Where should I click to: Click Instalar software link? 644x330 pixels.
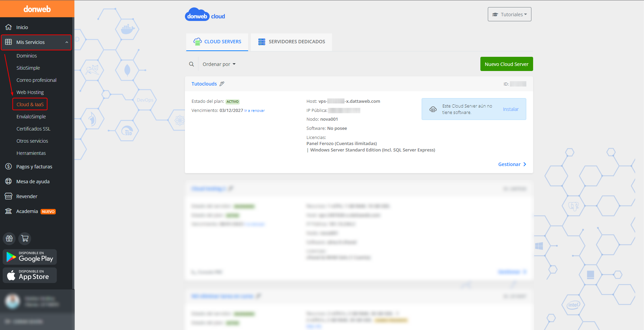click(510, 109)
